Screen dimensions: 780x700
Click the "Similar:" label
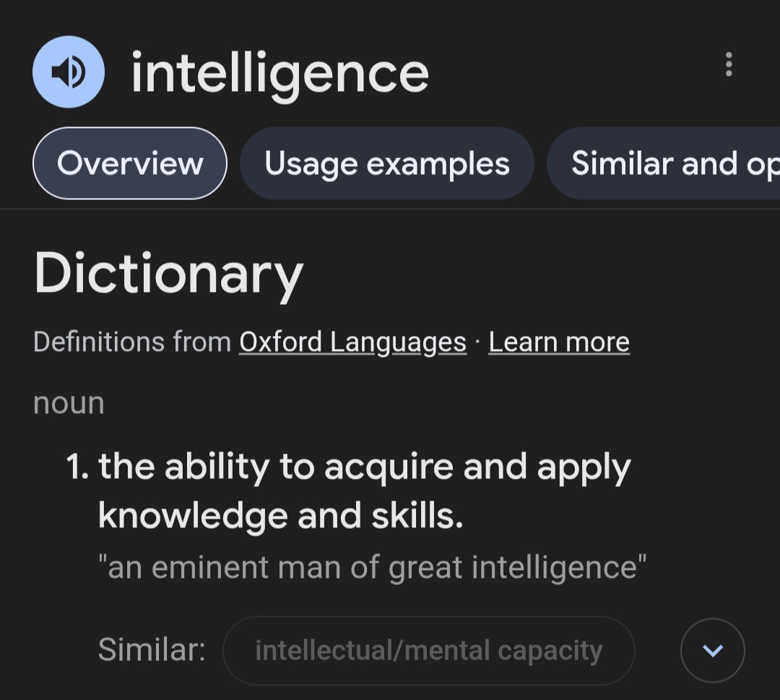point(152,649)
